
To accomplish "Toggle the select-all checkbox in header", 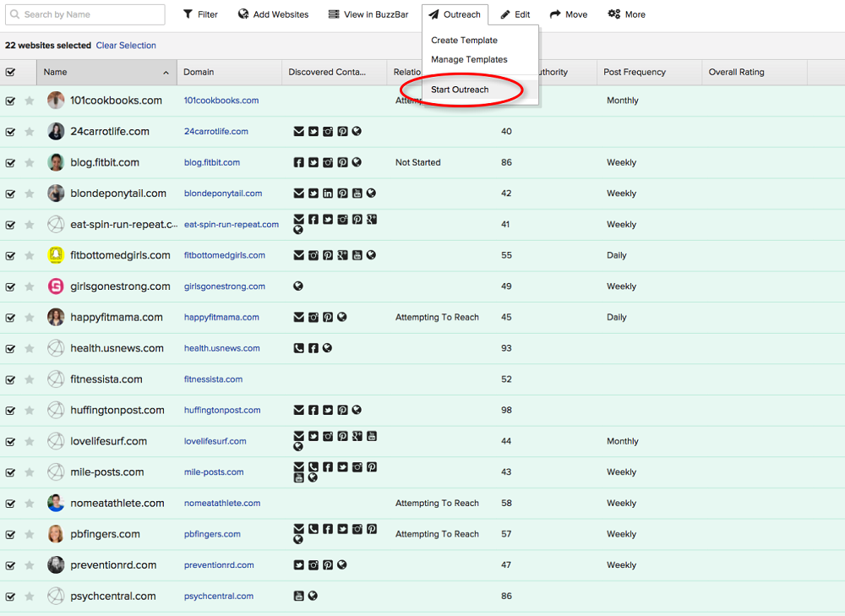I will pos(10,73).
